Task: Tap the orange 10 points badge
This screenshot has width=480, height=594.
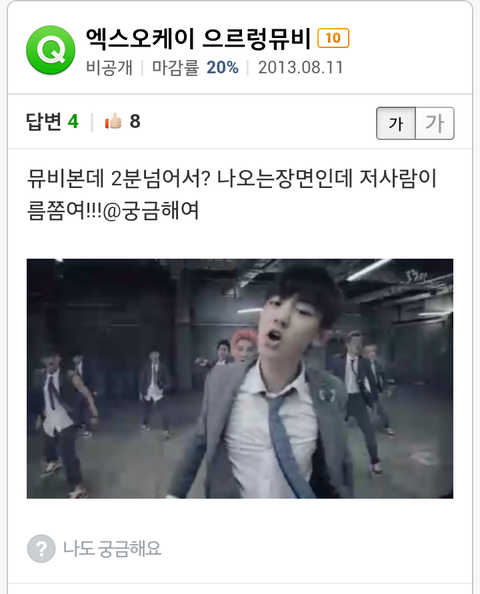Action: [333, 38]
